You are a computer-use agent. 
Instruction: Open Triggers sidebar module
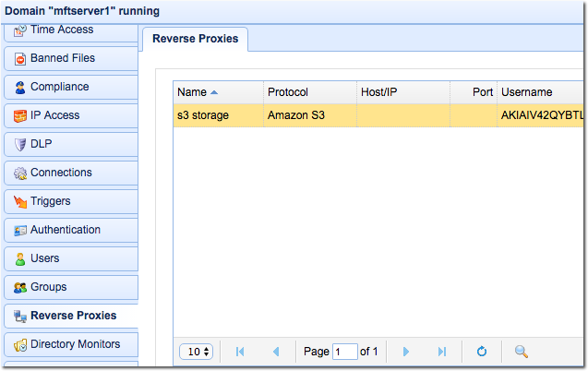[71, 201]
